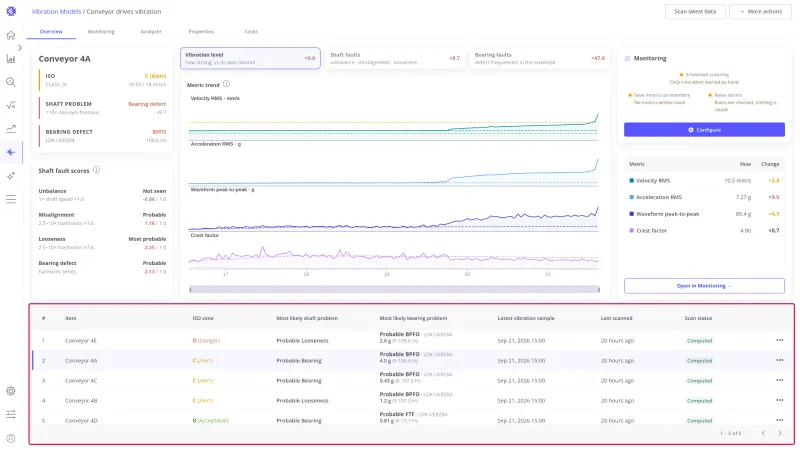Open row actions menu for Conveyor 4B
800x450 pixels.
(779, 400)
